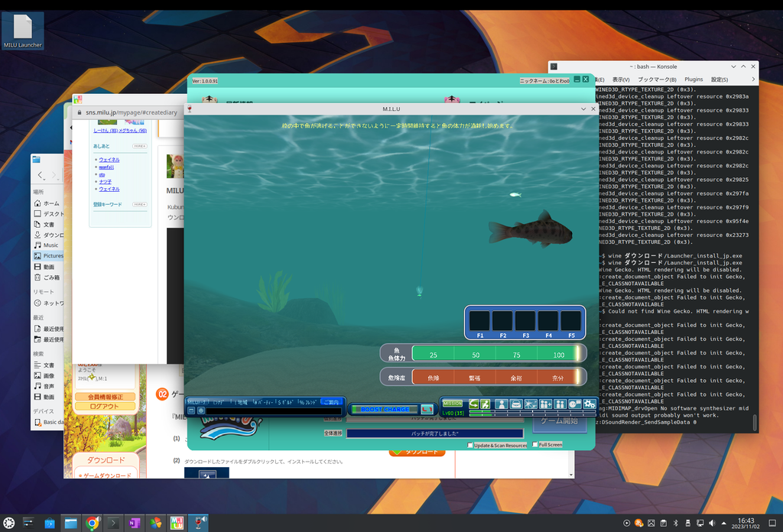
Task: Click the Bluetooth icon in system tray
Action: coord(676,523)
